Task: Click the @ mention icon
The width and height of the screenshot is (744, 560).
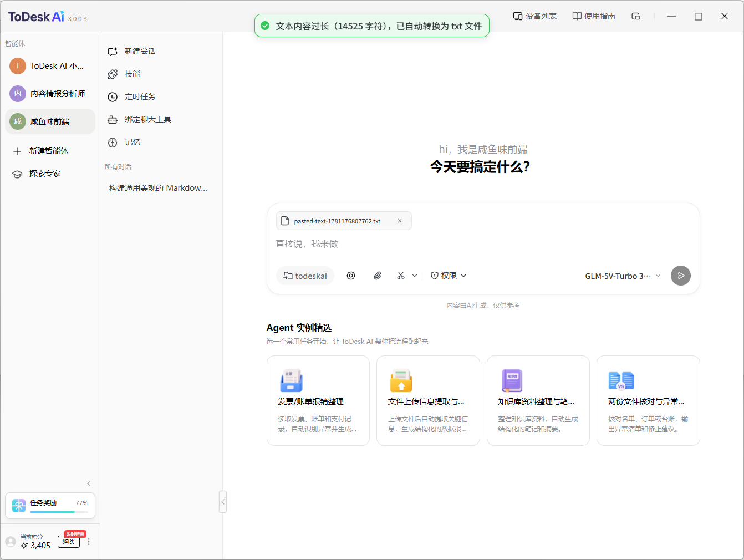Action: [x=351, y=276]
